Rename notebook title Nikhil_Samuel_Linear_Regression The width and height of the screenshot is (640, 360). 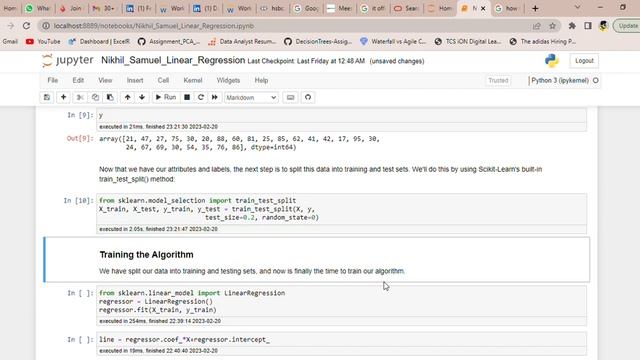173,60
